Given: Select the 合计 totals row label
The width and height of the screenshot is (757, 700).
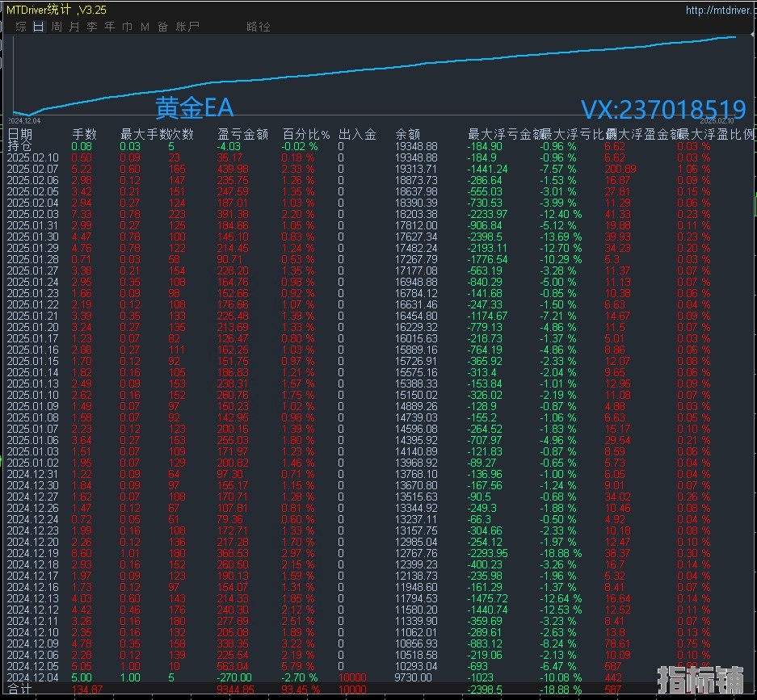Looking at the screenshot, I should (20, 690).
